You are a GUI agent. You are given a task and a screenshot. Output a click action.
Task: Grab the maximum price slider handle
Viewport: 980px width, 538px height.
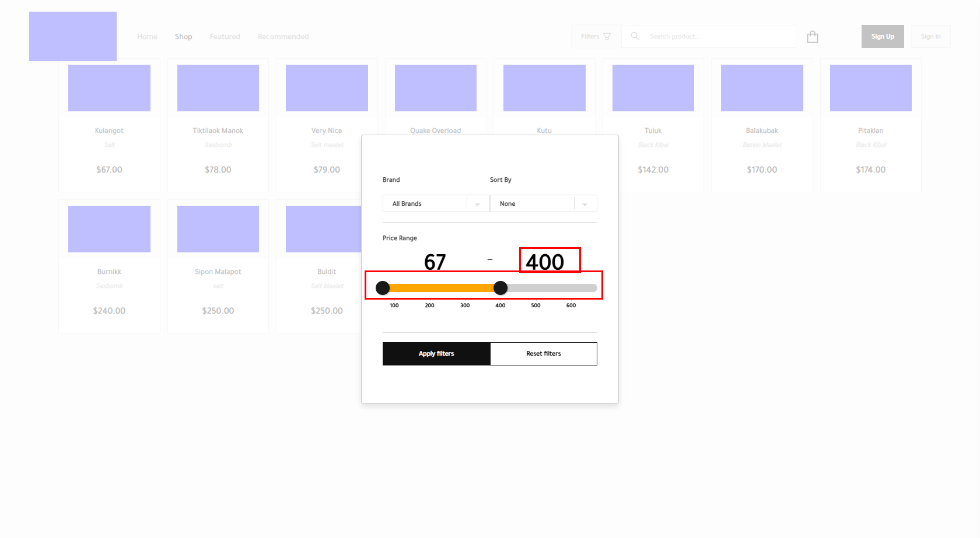click(501, 287)
